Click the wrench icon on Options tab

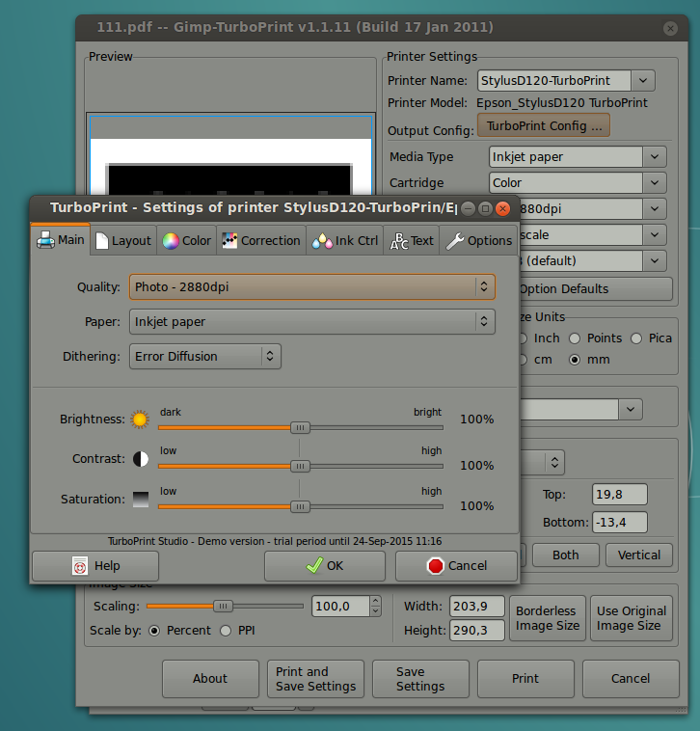pyautogui.click(x=455, y=241)
